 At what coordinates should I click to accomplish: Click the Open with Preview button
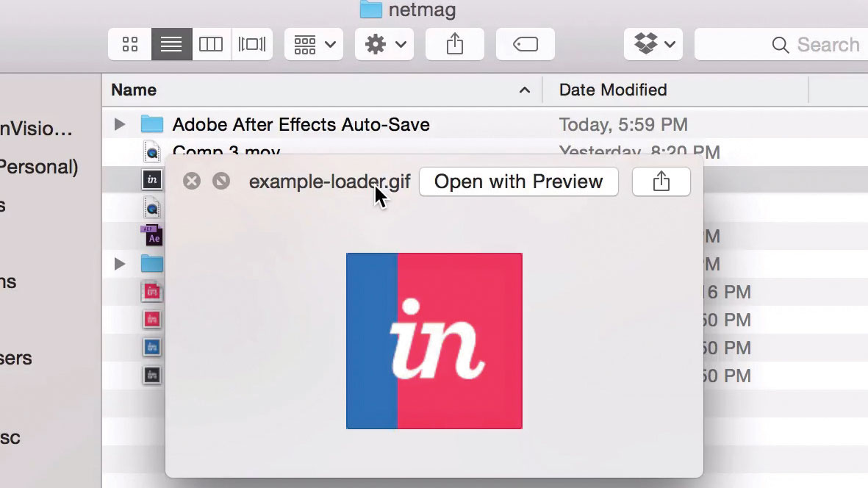(x=519, y=182)
